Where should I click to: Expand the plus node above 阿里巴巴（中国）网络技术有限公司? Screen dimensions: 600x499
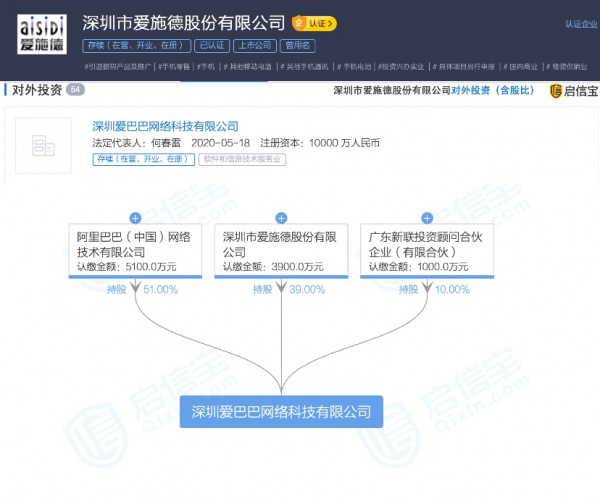(x=135, y=218)
